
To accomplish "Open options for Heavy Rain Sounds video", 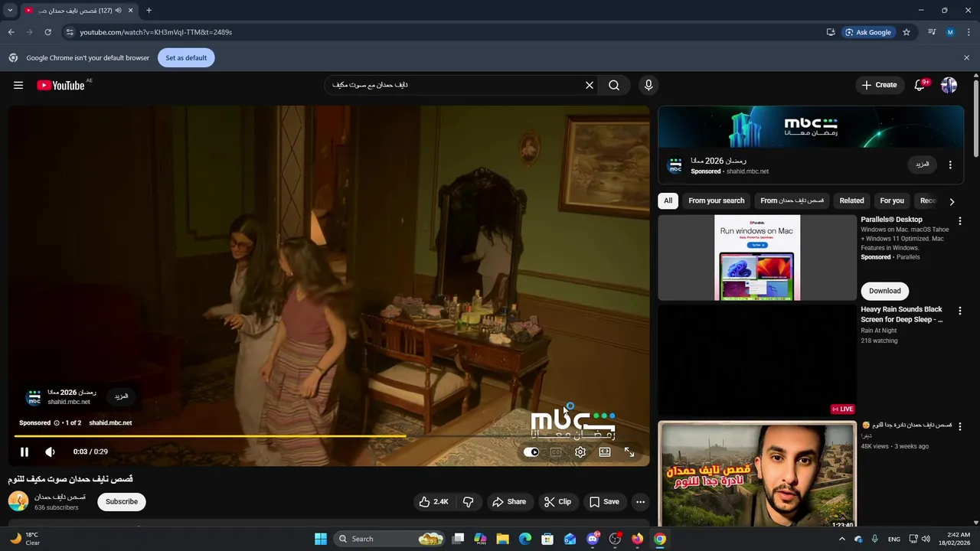I will 960,311.
